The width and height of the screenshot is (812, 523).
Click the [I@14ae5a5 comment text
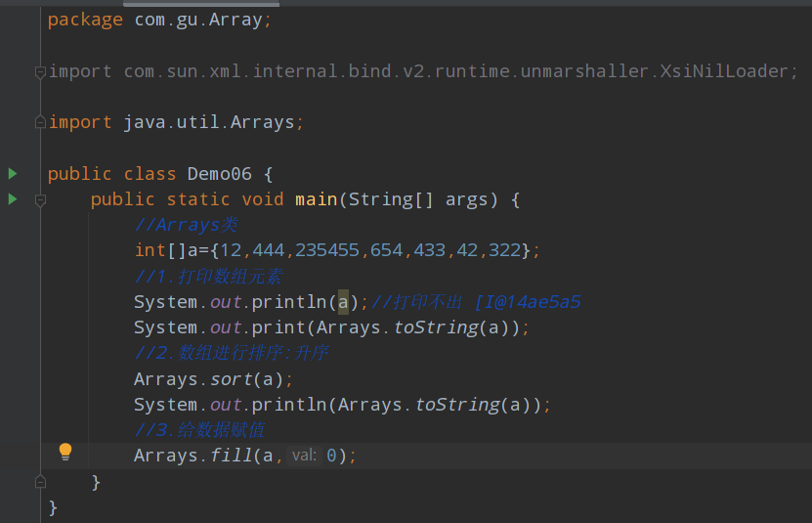click(528, 302)
